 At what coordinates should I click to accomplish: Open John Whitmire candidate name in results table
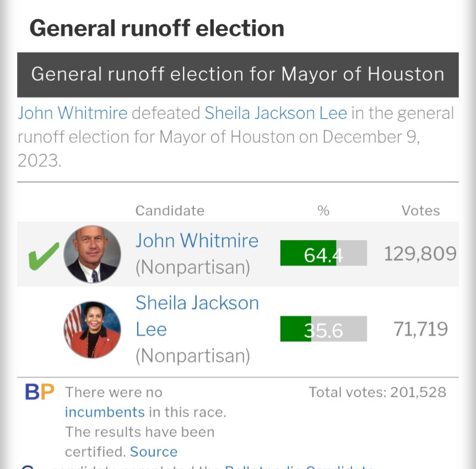pos(197,241)
